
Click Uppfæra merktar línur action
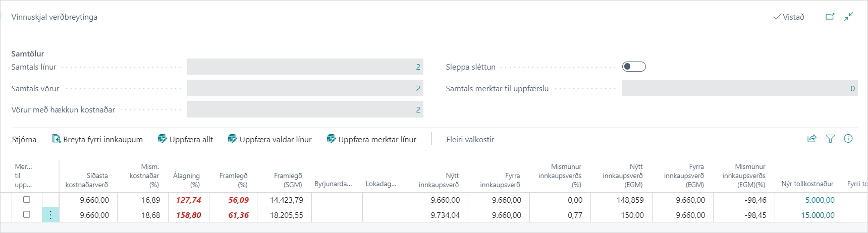371,139
